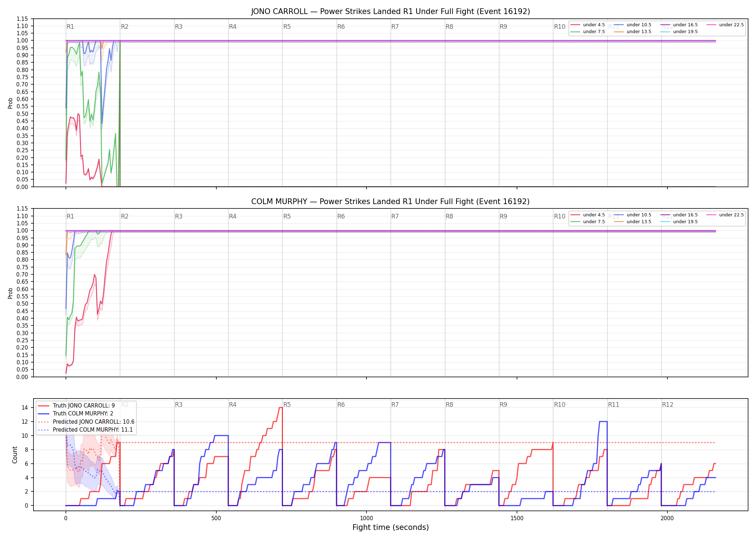Click the R7 round marker in middle chart
This screenshot has width=756, height=540.
[395, 216]
